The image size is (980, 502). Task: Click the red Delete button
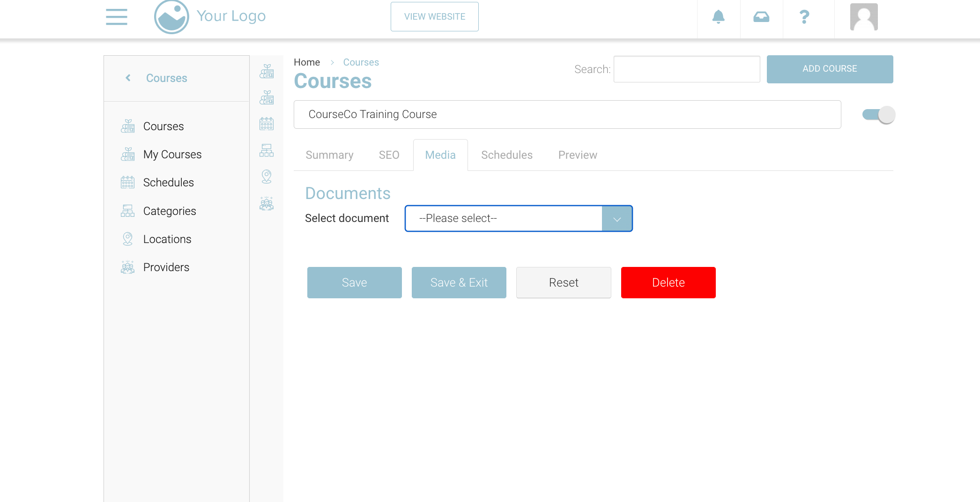click(x=668, y=282)
